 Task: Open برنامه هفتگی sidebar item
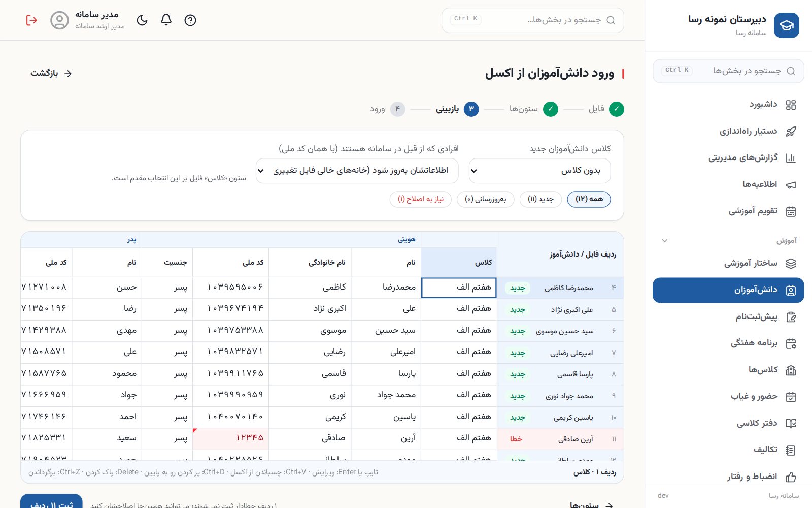click(728, 343)
